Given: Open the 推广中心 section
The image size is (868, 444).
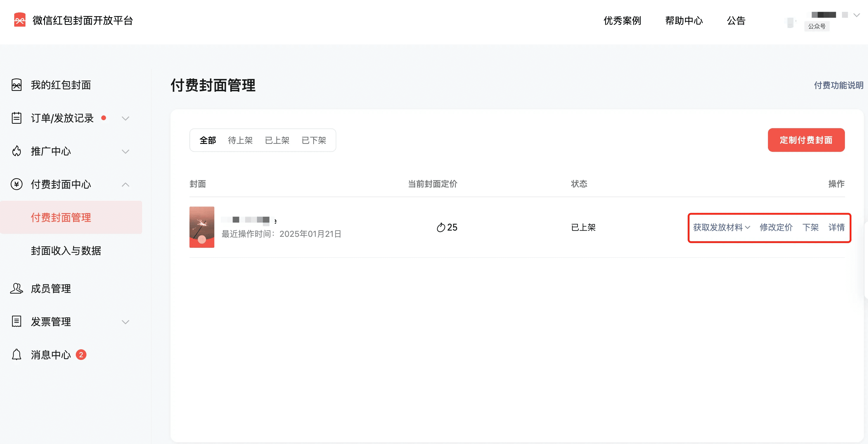Looking at the screenshot, I should coord(51,151).
